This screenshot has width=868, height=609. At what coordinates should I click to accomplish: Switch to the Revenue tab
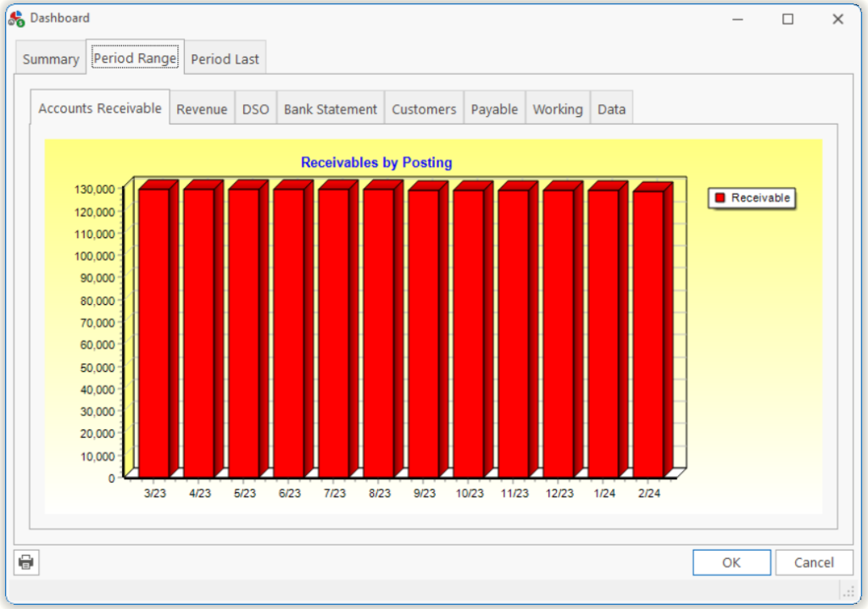click(202, 109)
